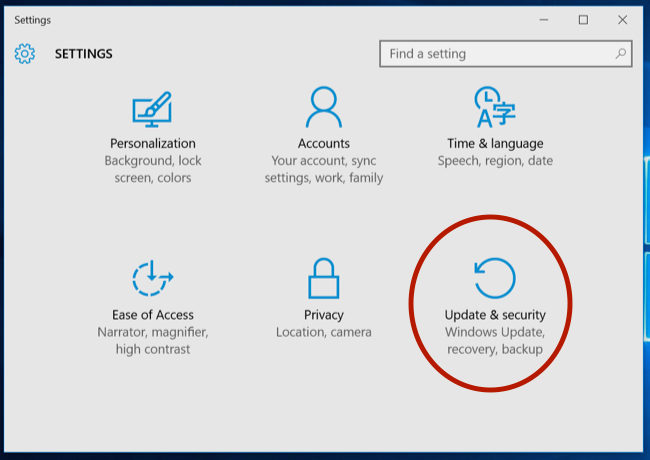
Task: Click the Accounts category title
Action: tap(324, 143)
